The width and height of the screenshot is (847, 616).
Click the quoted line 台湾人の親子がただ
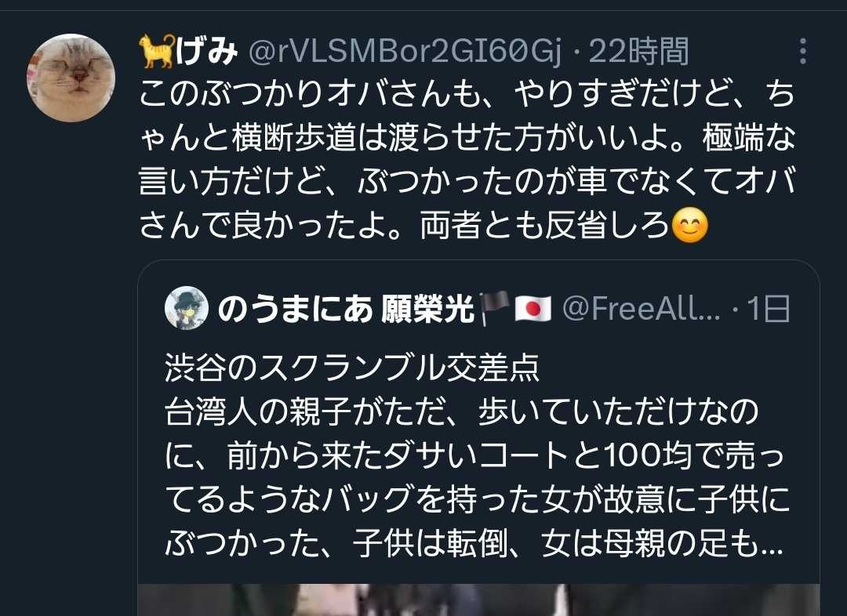[461, 412]
